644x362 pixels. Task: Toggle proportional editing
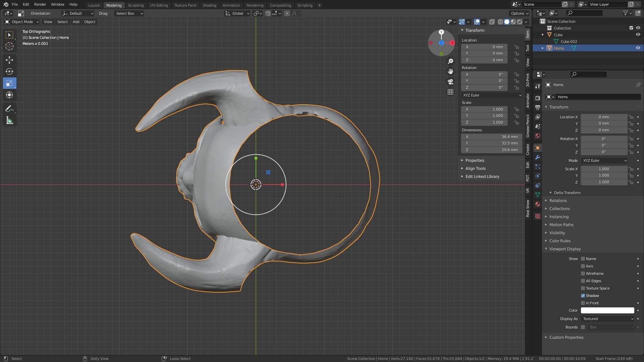pyautogui.click(x=287, y=13)
